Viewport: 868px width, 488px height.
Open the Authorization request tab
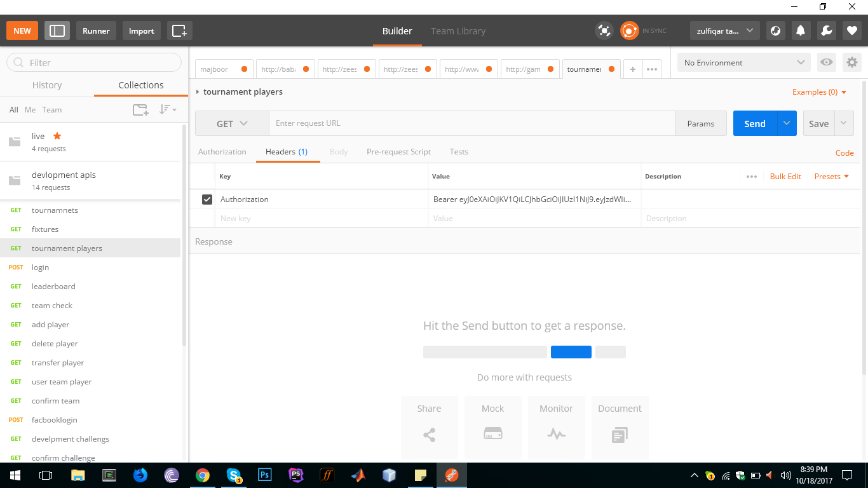coord(222,152)
